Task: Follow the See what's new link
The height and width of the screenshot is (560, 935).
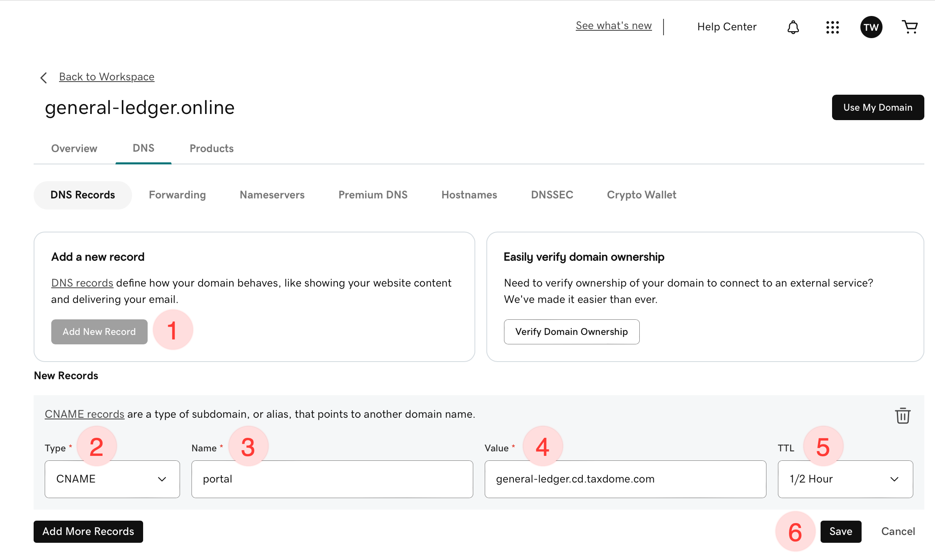Action: (x=613, y=26)
